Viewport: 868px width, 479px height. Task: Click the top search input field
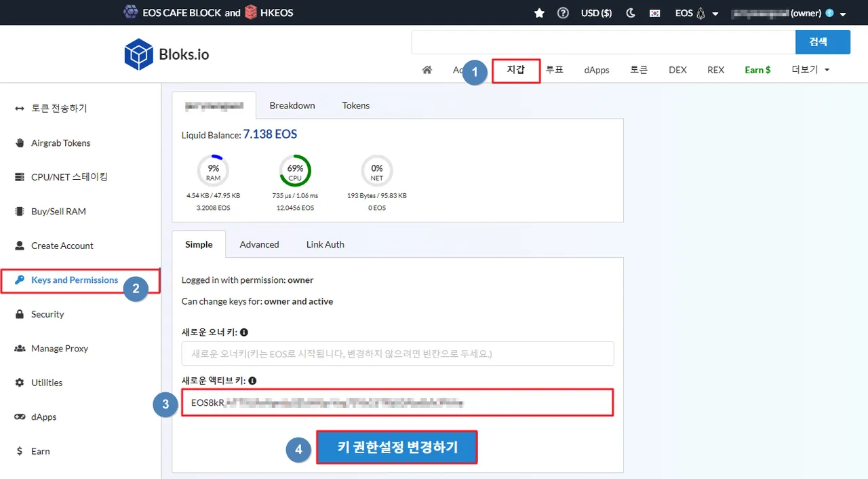604,42
